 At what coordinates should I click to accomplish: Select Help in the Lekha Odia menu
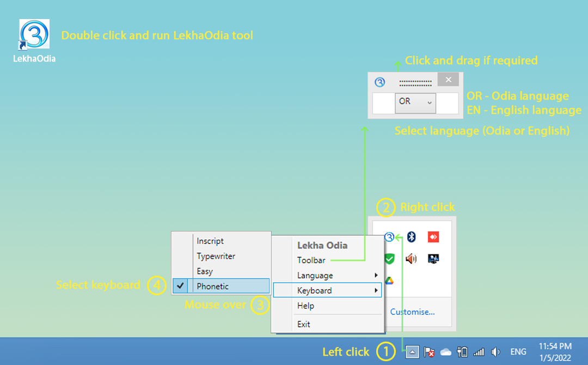pyautogui.click(x=328, y=306)
